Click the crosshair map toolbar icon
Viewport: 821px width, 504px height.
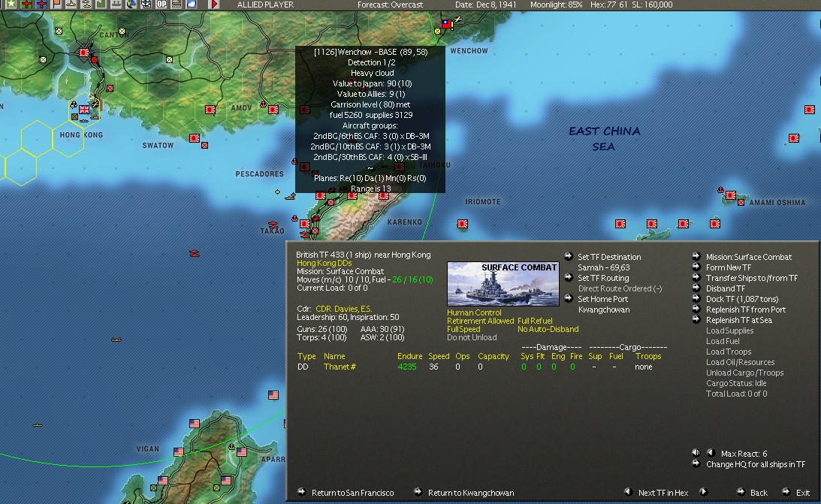point(146,5)
